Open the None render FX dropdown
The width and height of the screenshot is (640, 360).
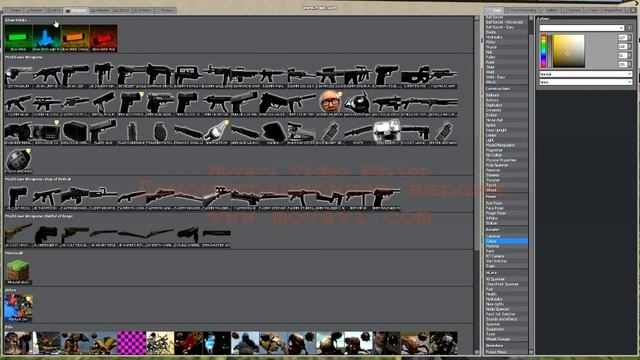point(586,82)
